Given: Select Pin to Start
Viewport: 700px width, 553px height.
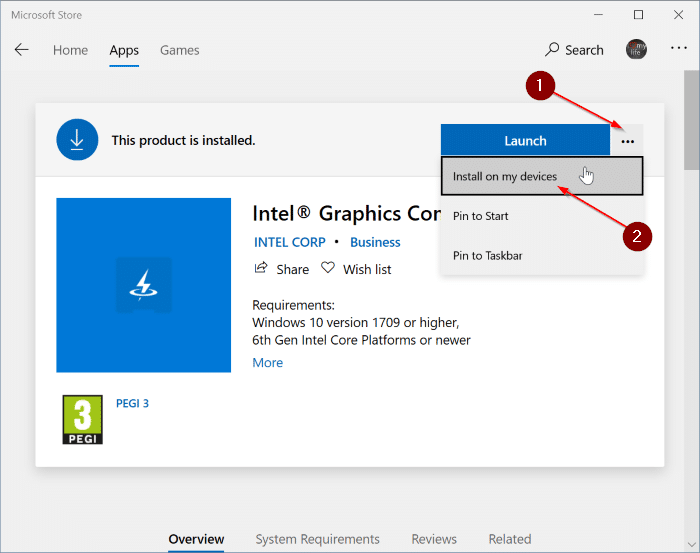Looking at the screenshot, I should click(542, 216).
